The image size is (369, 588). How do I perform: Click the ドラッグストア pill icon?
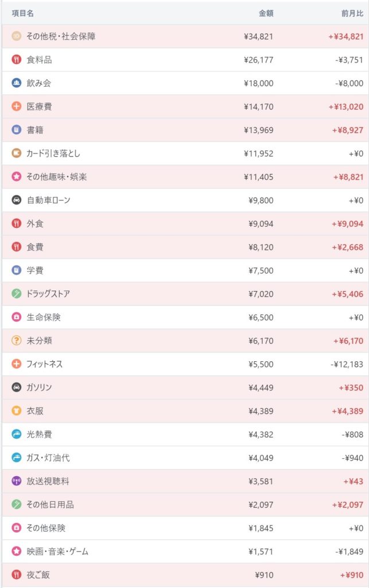[x=16, y=294]
